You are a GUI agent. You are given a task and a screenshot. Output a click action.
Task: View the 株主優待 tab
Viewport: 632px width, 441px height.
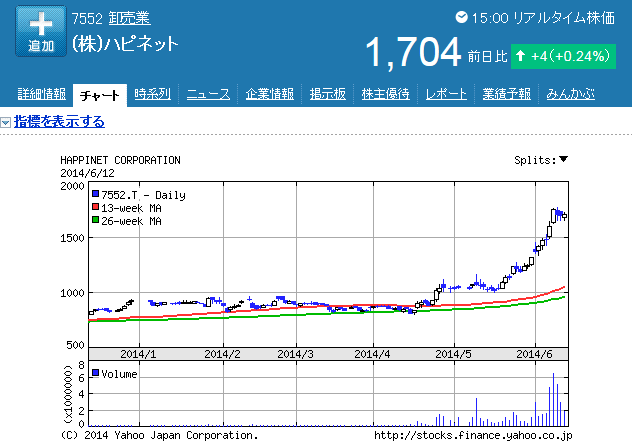point(385,94)
